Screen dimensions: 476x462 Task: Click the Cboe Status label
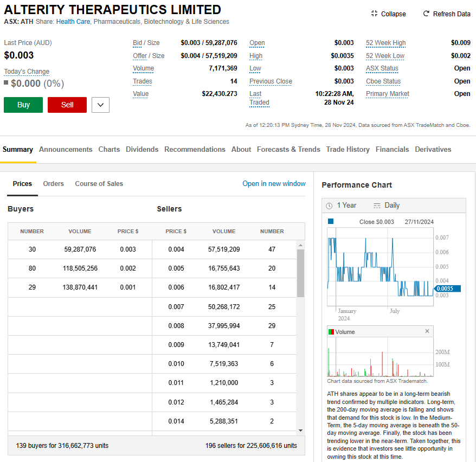[383, 81]
